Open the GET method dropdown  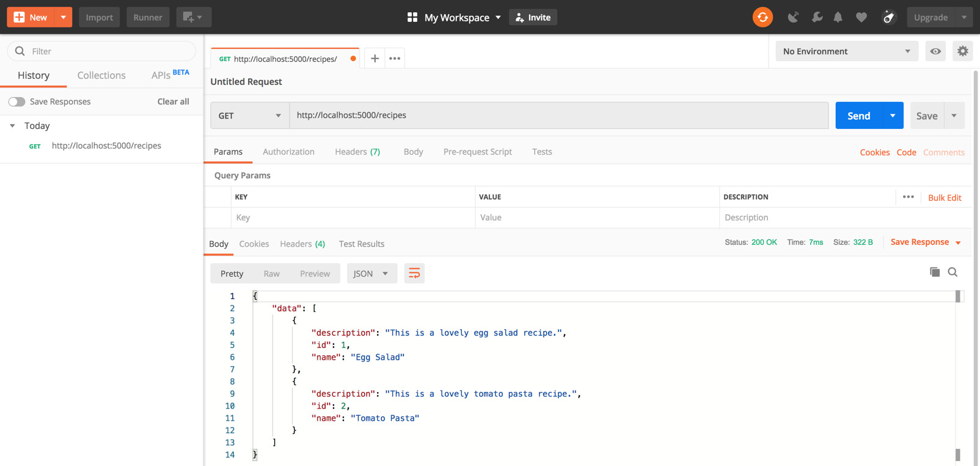click(250, 115)
